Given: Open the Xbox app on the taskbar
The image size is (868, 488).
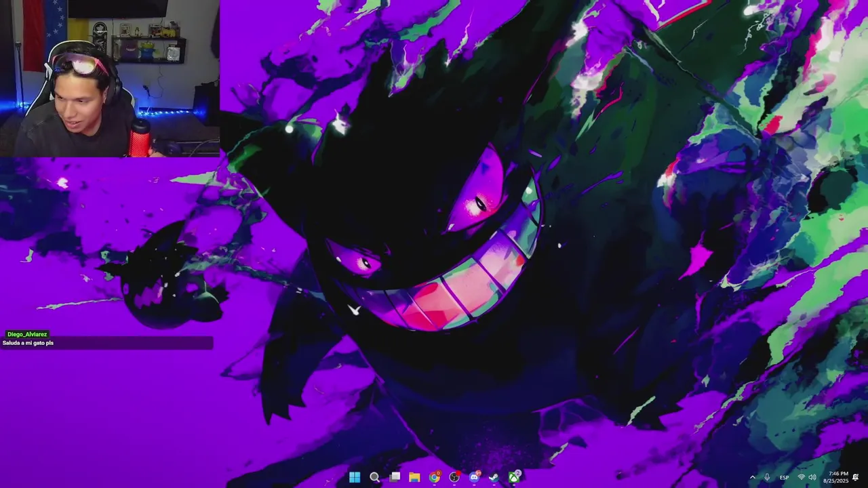Looking at the screenshot, I should [514, 477].
